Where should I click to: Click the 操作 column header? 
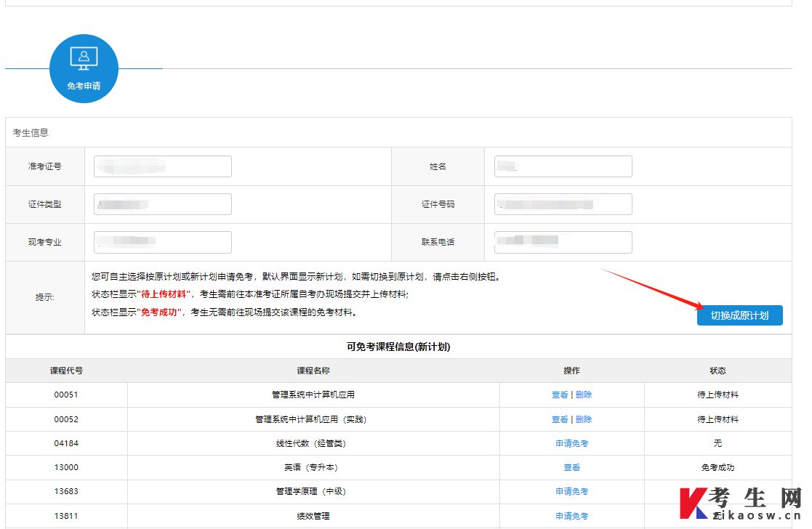tap(571, 371)
